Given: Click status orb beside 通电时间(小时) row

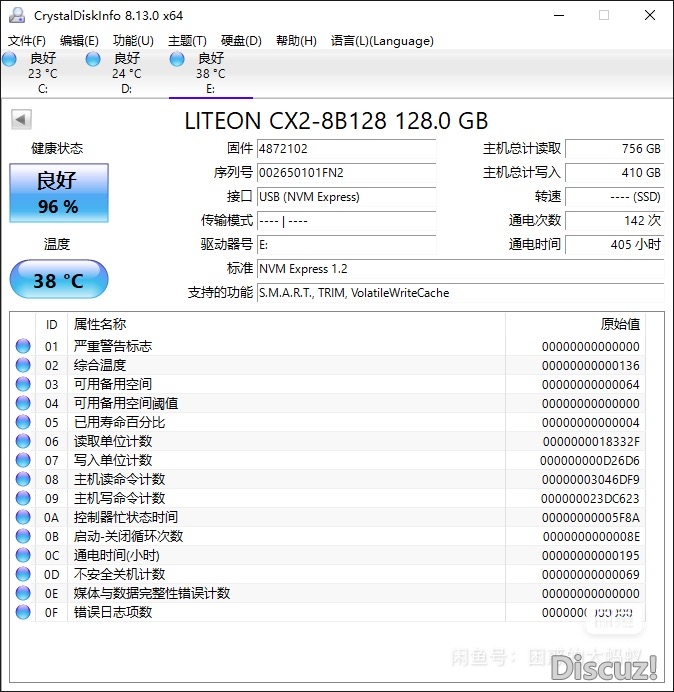Looking at the screenshot, I should pos(23,555).
